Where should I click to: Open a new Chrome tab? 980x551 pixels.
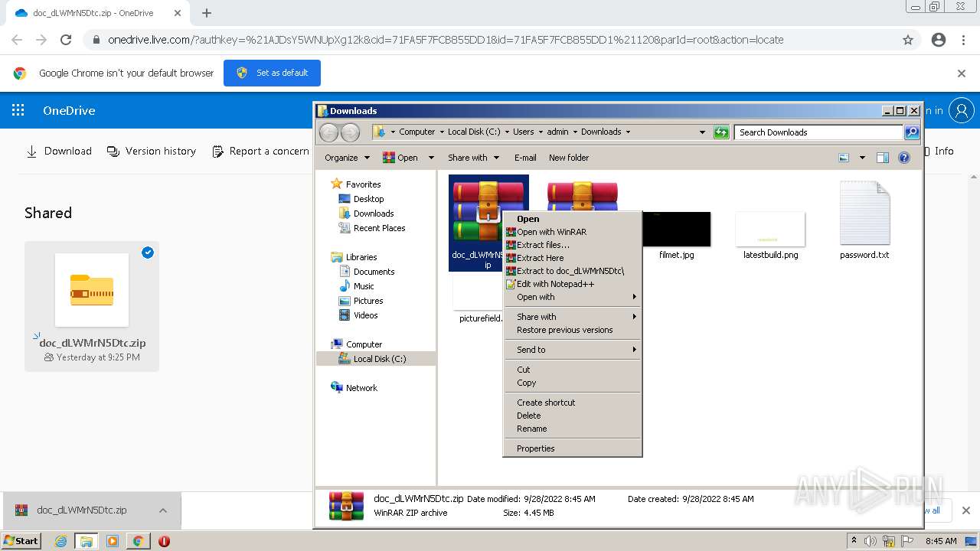(207, 13)
